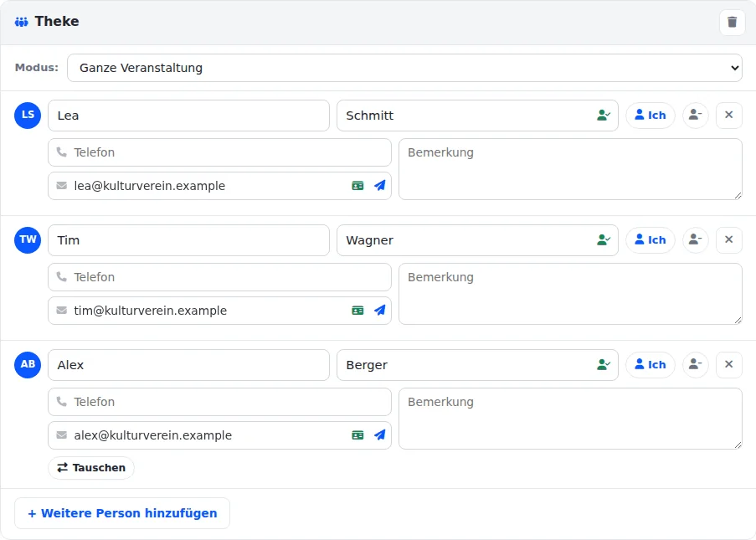Click the Bemerkung textarea for Tim Wagner

tap(570, 294)
